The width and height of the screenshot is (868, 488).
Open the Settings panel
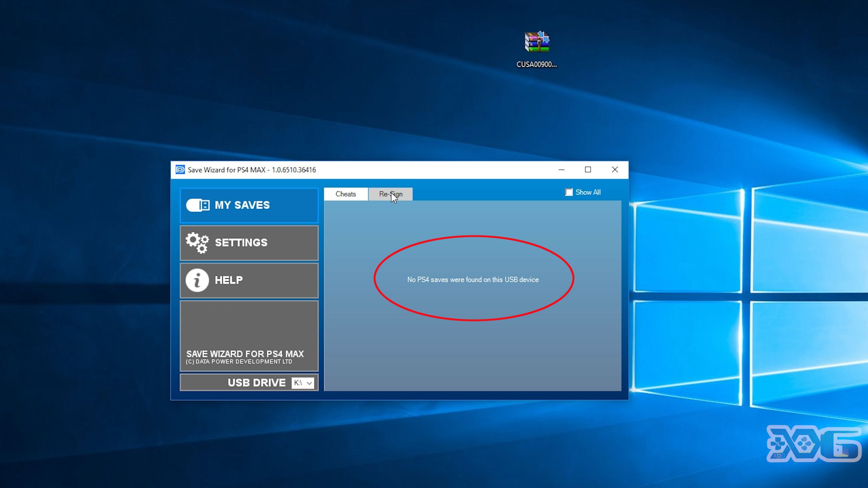click(249, 243)
